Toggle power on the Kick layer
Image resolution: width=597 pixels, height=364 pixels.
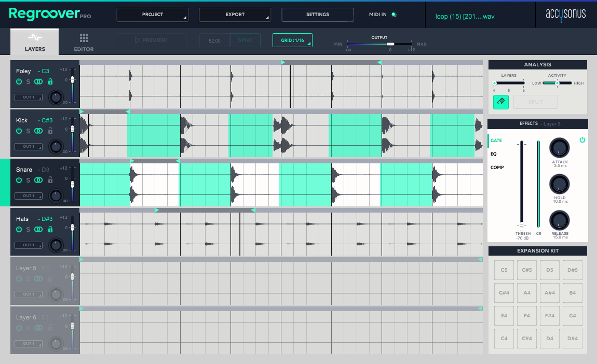(x=19, y=131)
